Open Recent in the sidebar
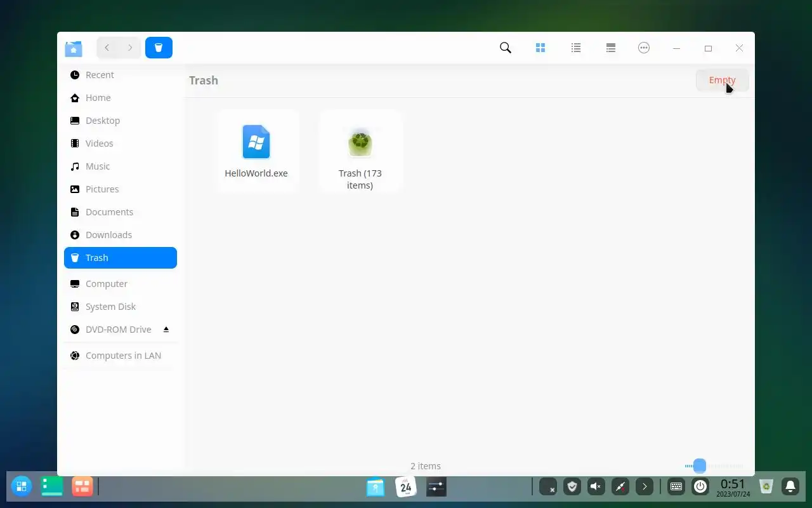812x508 pixels. [x=121, y=75]
